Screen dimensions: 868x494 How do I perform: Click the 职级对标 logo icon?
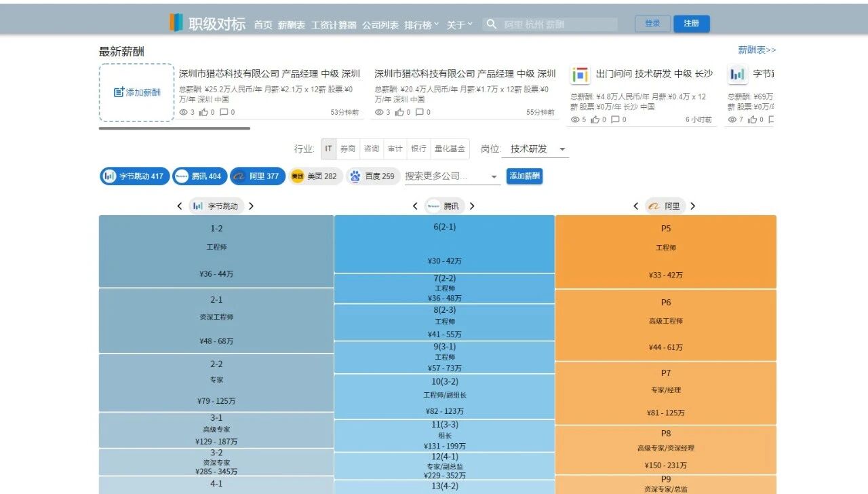pos(176,23)
